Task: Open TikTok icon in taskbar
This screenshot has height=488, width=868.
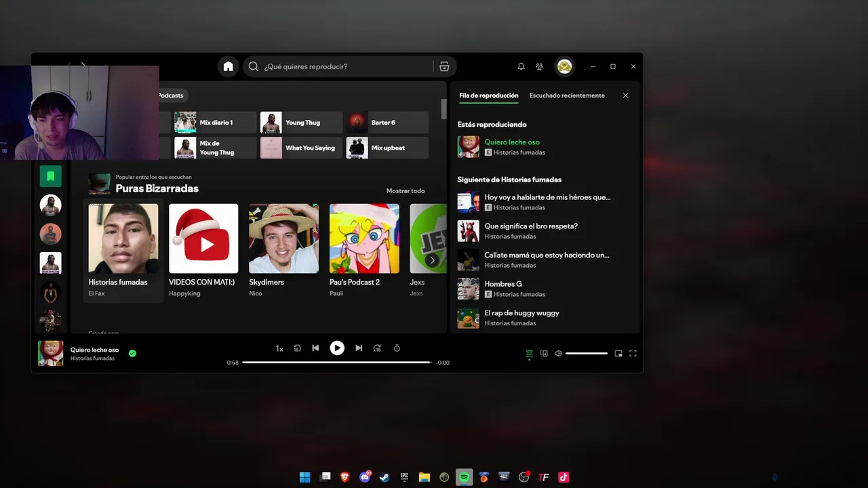Action: tap(564, 477)
